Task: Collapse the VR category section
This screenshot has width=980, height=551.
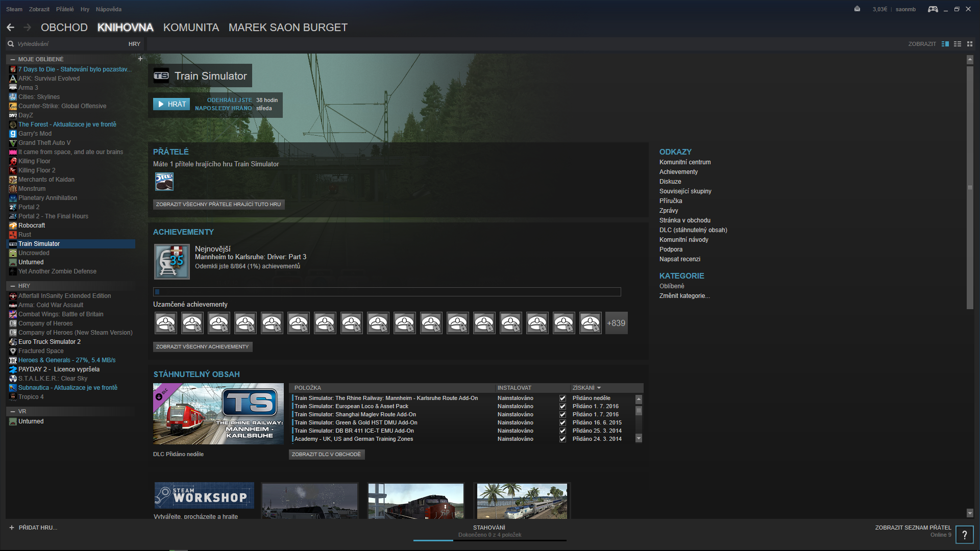Action: (13, 411)
